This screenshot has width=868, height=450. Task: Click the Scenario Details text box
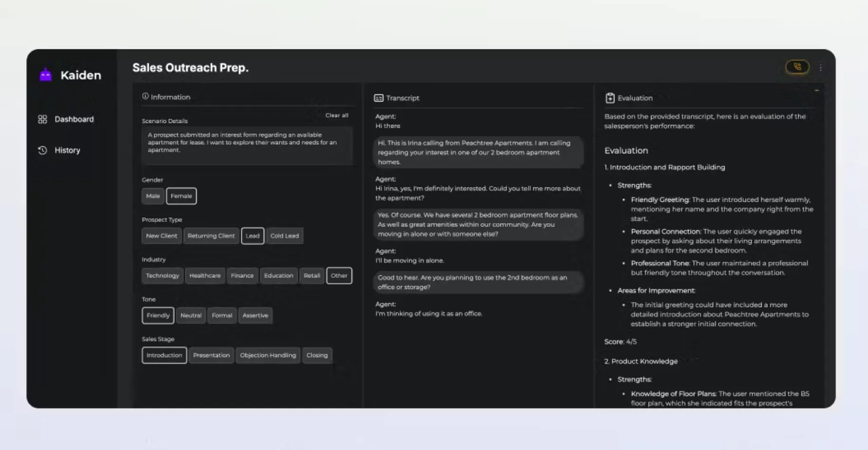[x=247, y=146]
